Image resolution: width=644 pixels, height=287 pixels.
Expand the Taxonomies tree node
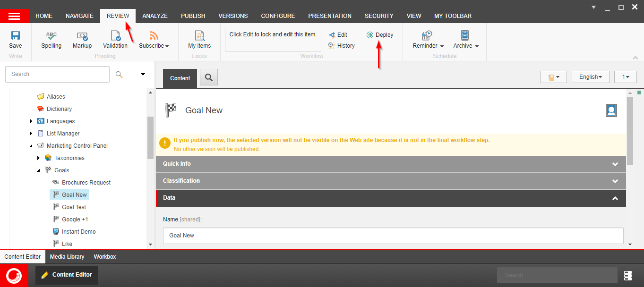click(39, 158)
